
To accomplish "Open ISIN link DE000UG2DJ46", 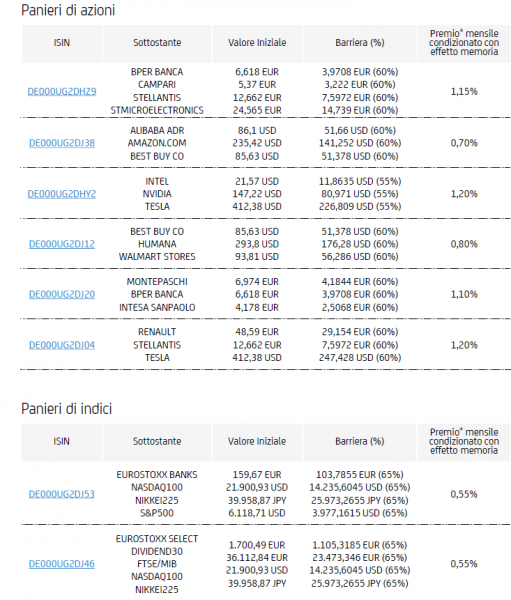I will click(x=62, y=564).
